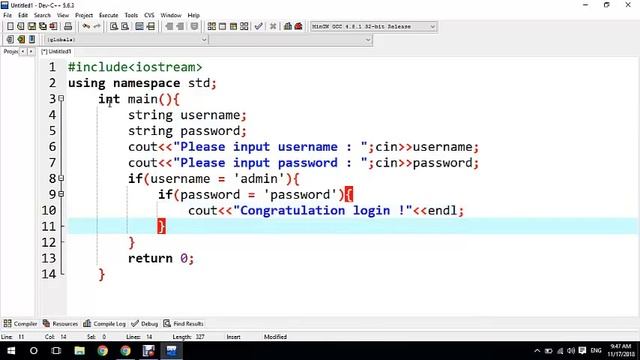
Task: Click the highlighted red closing brace on line 11
Action: click(161, 226)
